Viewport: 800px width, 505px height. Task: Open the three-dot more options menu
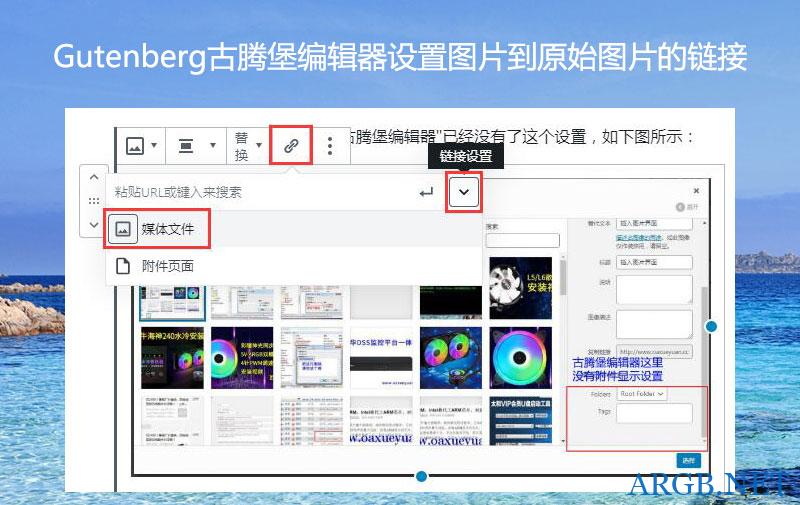(x=330, y=146)
